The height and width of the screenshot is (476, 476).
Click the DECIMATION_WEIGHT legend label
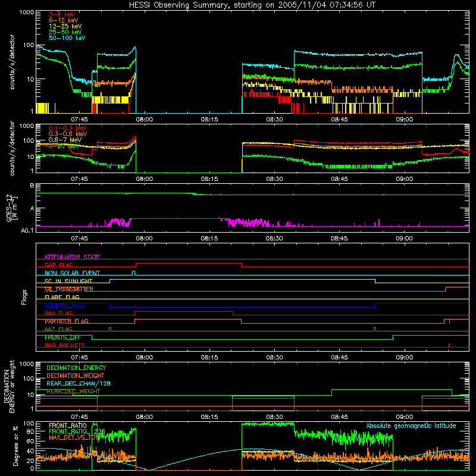(76, 375)
